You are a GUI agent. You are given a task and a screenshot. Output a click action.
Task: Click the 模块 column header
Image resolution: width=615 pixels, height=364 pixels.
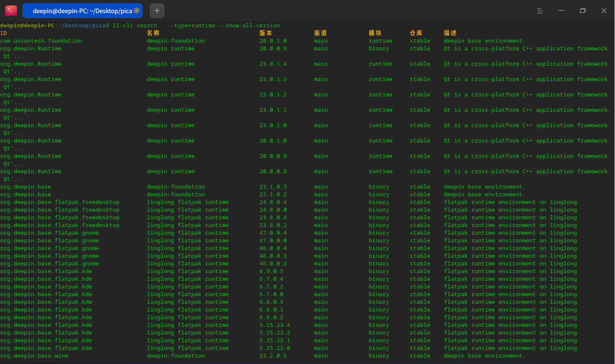tap(375, 33)
